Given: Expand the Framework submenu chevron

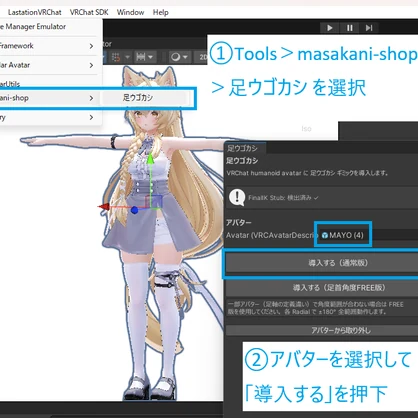Looking at the screenshot, I should [x=91, y=46].
